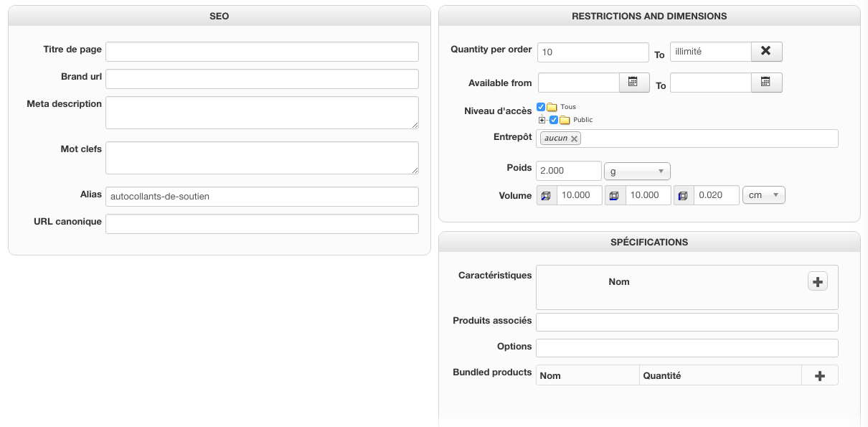Click the third Volume dimension cube icon
Screen dimensions: 868x427
[x=683, y=195]
